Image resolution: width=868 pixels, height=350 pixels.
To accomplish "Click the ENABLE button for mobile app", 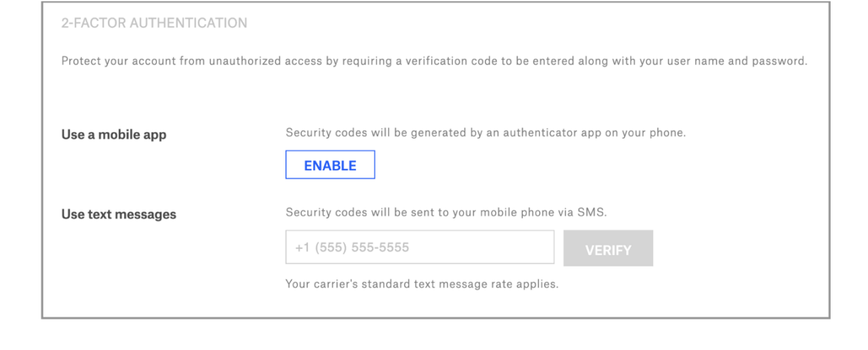I will [330, 165].
